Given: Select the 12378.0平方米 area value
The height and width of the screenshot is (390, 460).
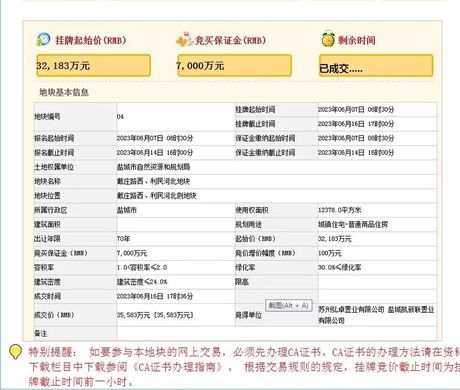Looking at the screenshot, I should [x=340, y=210].
